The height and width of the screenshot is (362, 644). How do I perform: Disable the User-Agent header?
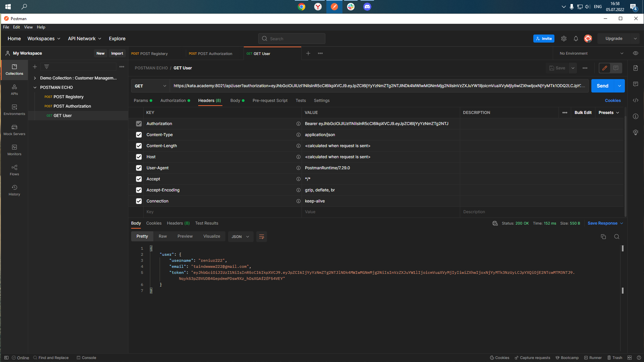click(x=139, y=168)
